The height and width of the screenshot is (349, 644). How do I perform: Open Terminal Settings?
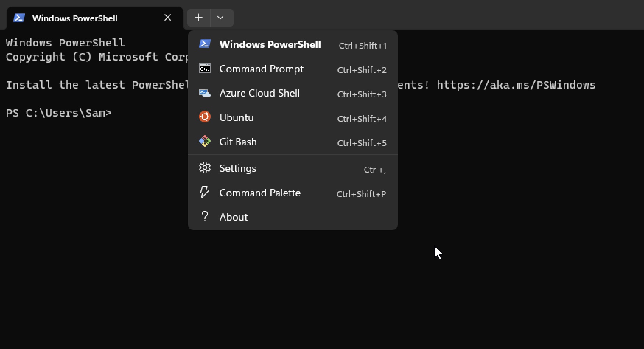click(x=238, y=168)
